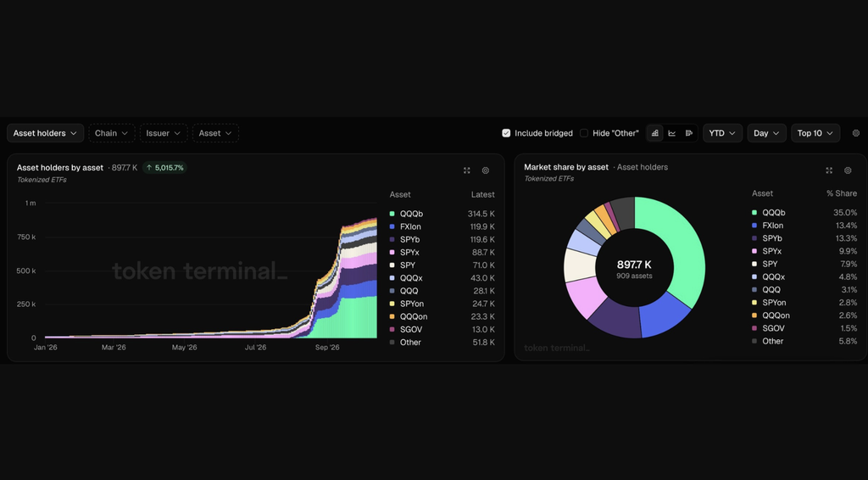
Task: Select SPYon in the Asset holders legend
Action: [x=412, y=304]
